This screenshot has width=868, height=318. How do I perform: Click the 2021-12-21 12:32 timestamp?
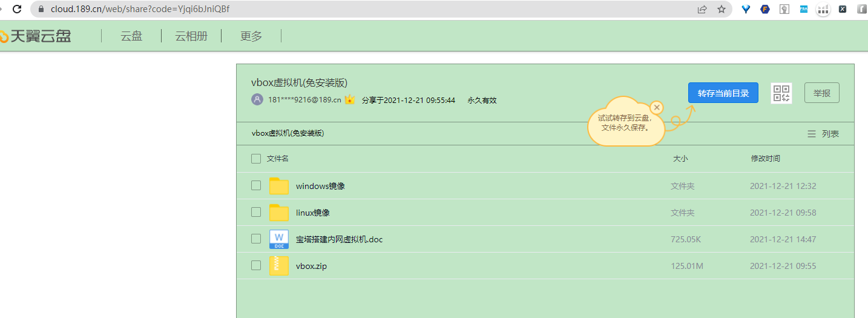click(783, 186)
